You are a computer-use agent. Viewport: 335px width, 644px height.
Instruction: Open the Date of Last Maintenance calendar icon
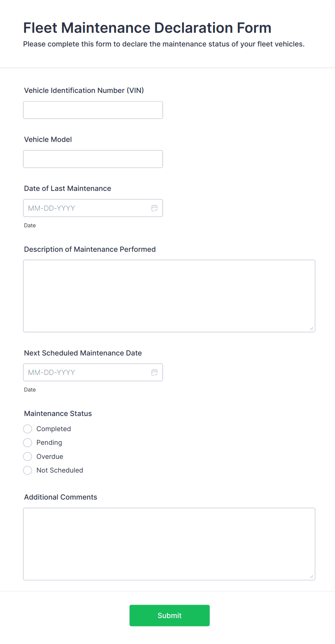pyautogui.click(x=155, y=208)
